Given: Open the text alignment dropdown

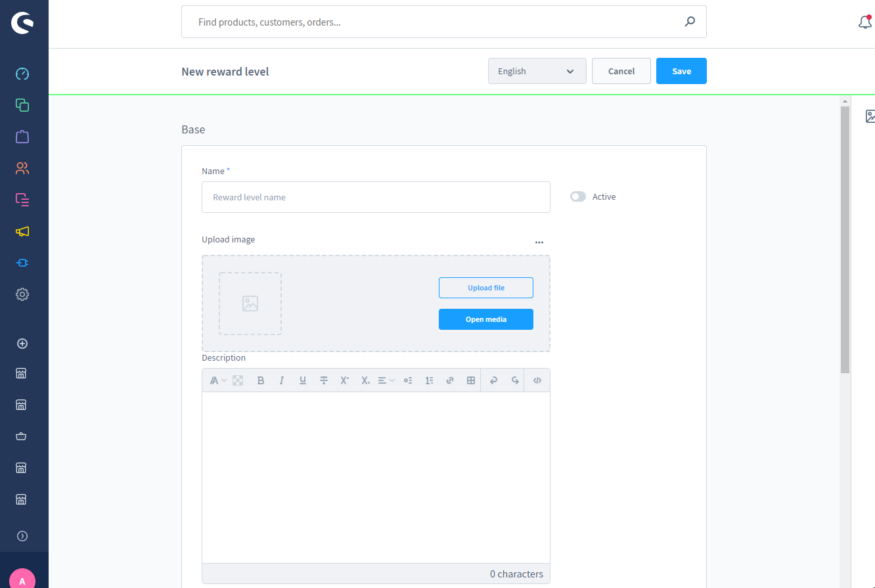Looking at the screenshot, I should pos(386,380).
